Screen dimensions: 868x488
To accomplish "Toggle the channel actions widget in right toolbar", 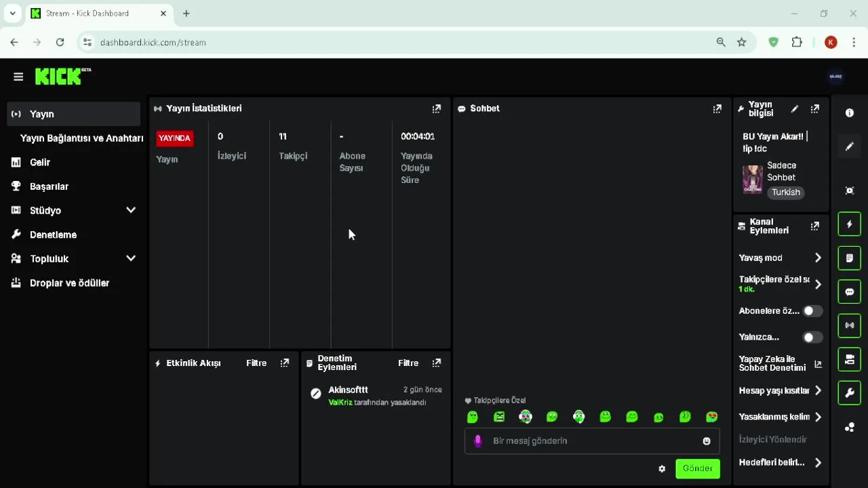I will coord(850,359).
